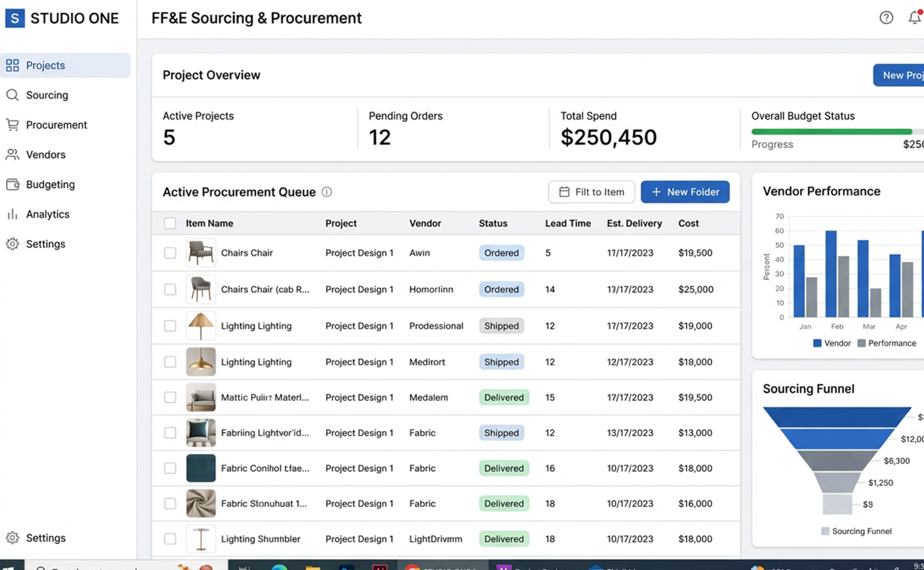
Task: Click the Feb label on Vendor Performance chart
Action: [837, 326]
